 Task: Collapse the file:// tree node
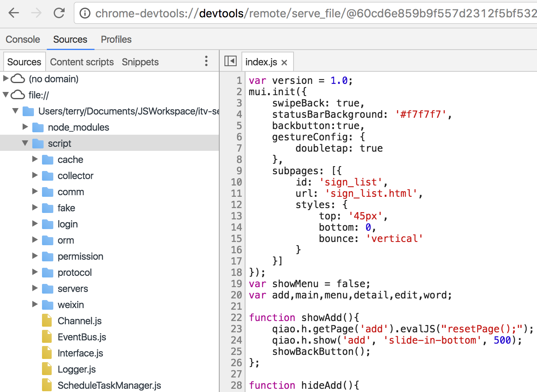pyautogui.click(x=6, y=95)
